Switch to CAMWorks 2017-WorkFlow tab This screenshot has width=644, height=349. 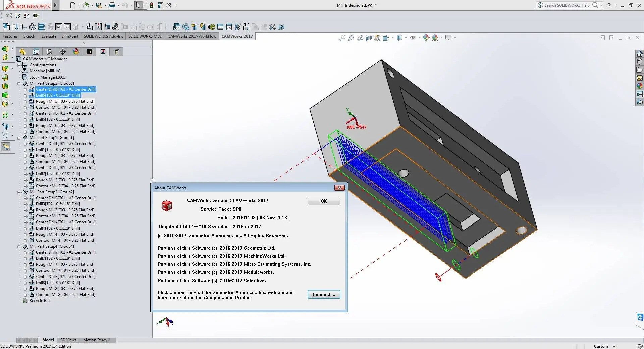click(x=192, y=36)
